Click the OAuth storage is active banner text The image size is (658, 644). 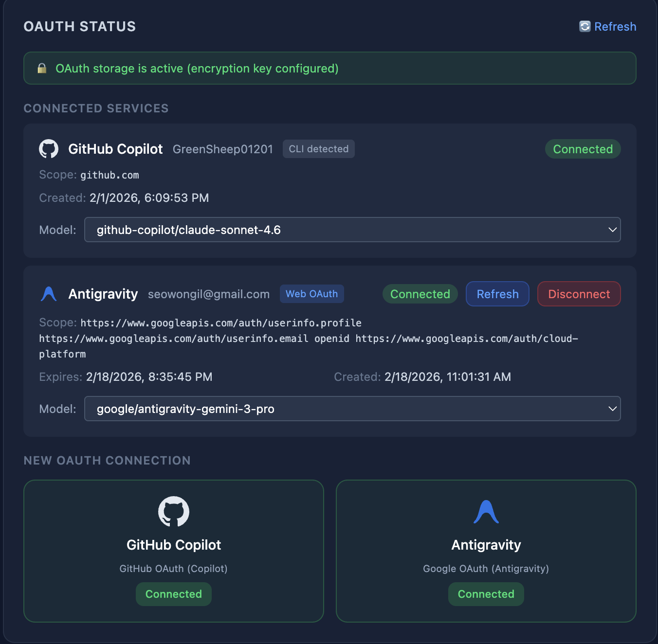pyautogui.click(x=197, y=69)
